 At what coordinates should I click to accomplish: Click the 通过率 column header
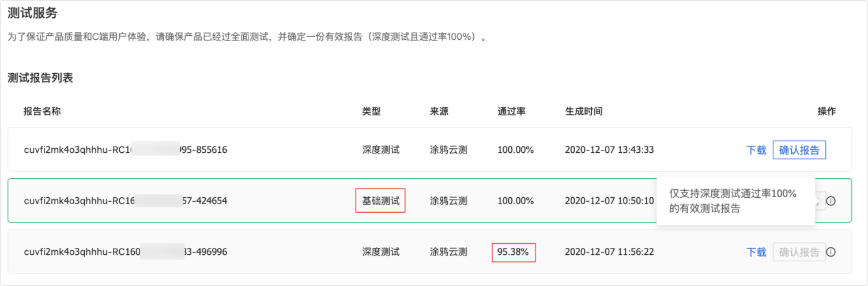tap(512, 111)
